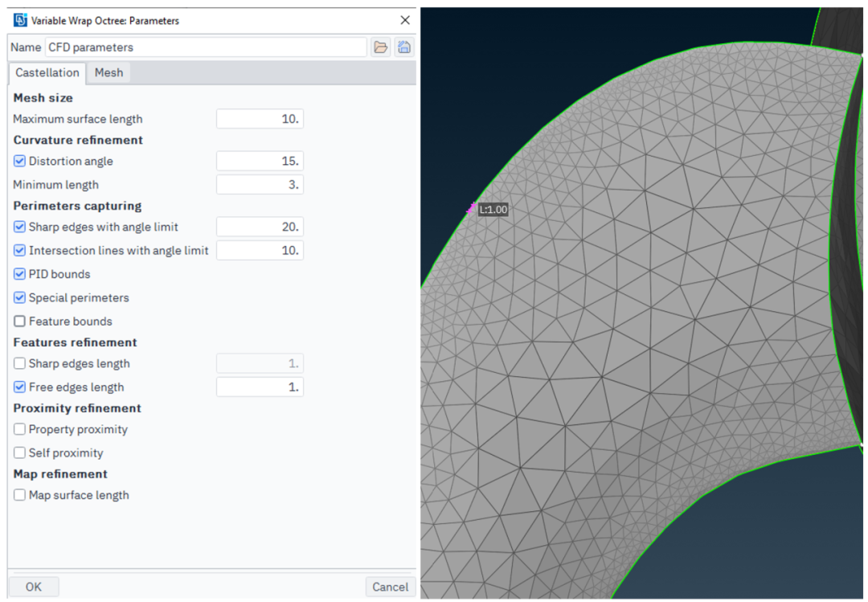The height and width of the screenshot is (602, 868).
Task: Uncheck Sharp edges with angle limit
Action: (x=20, y=227)
